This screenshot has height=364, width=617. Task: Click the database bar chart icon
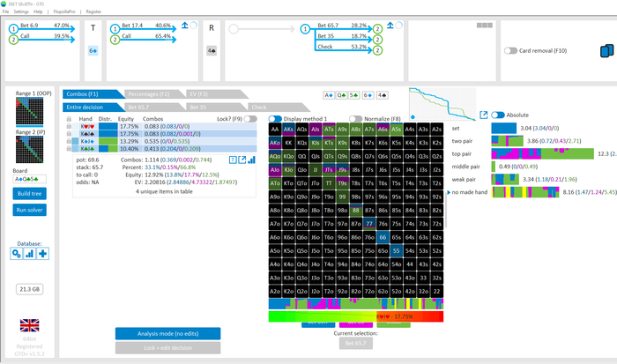[x=29, y=254]
